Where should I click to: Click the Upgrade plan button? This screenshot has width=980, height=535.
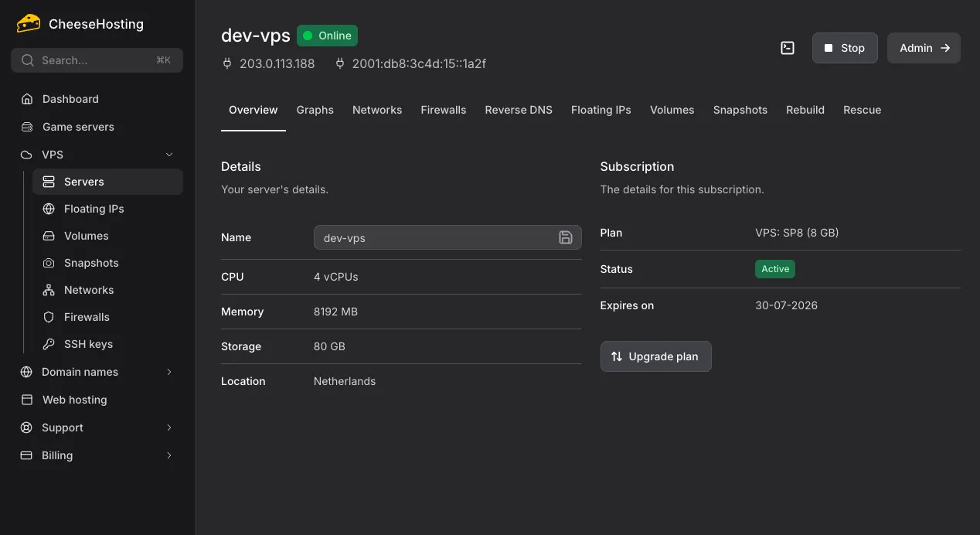pos(655,356)
